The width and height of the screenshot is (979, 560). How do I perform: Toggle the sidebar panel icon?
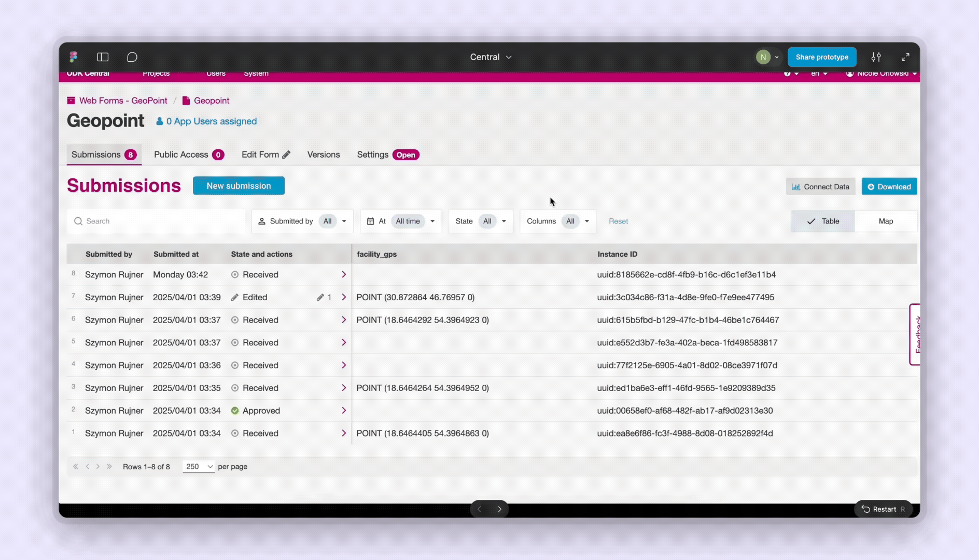(x=103, y=57)
